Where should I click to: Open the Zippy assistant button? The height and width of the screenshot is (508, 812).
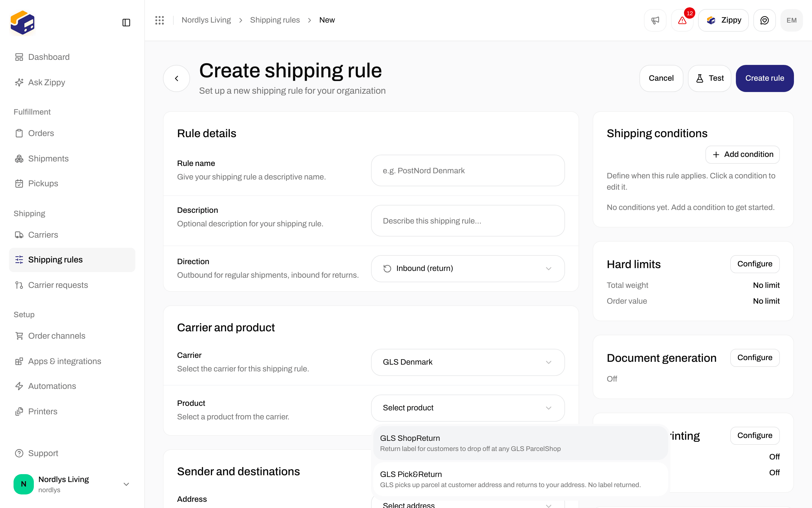click(723, 21)
